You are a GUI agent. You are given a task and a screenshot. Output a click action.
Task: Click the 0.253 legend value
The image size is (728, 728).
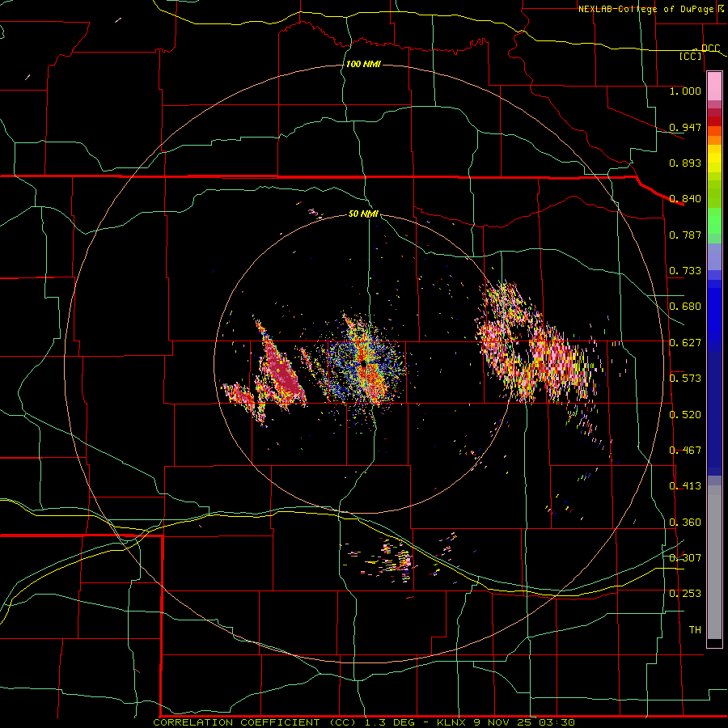tap(685, 594)
